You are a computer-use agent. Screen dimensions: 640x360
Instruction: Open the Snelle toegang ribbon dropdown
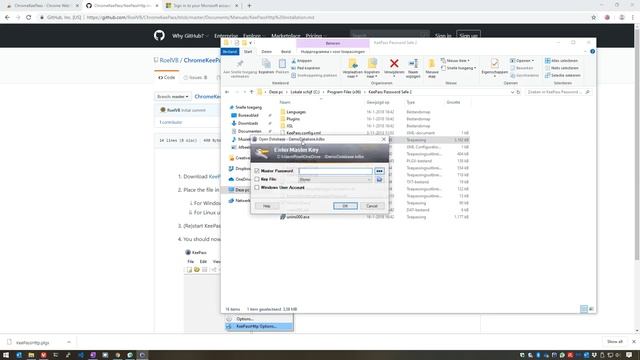tap(458, 68)
